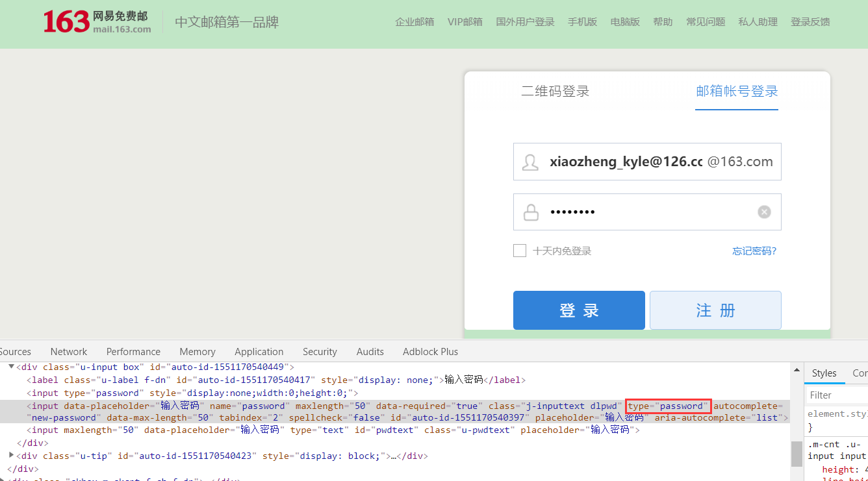Open 手机版 link in header
The height and width of the screenshot is (481, 868).
coord(582,21)
